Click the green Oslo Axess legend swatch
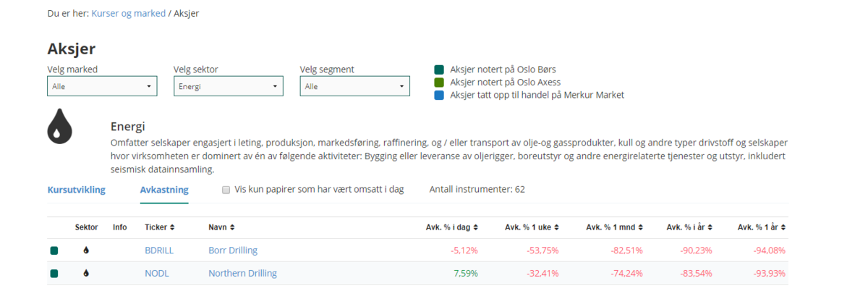Screen dimensions: 868x286 tap(438, 83)
